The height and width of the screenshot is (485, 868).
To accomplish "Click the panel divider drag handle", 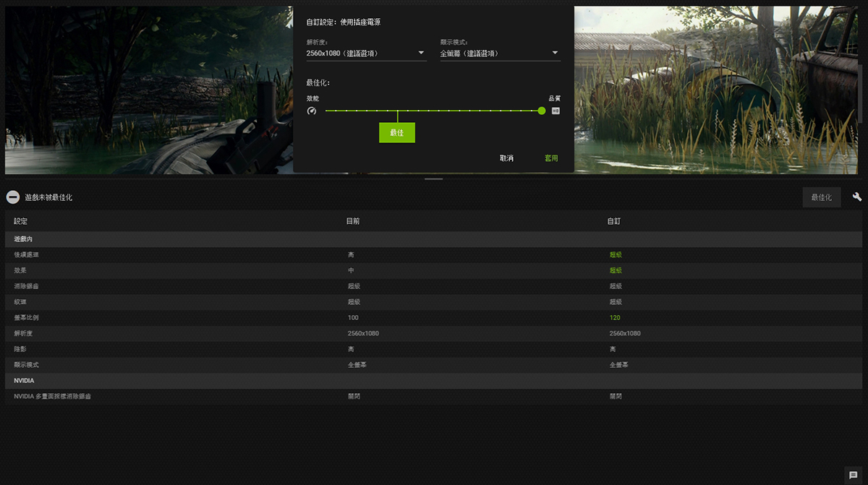I will (x=434, y=179).
